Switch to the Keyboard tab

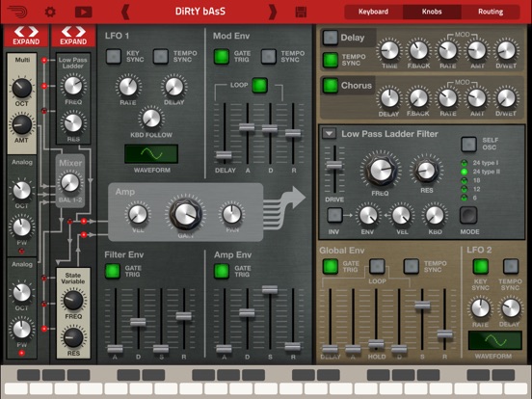tap(374, 12)
